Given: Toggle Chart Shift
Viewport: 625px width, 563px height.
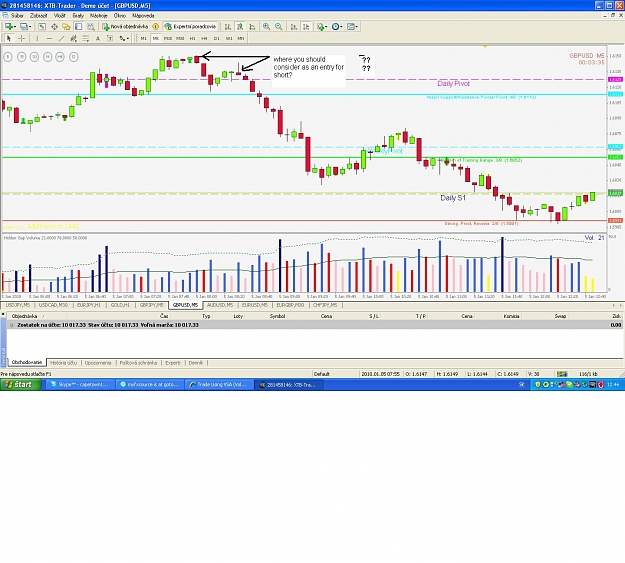Looking at the screenshot, I should pos(306,27).
